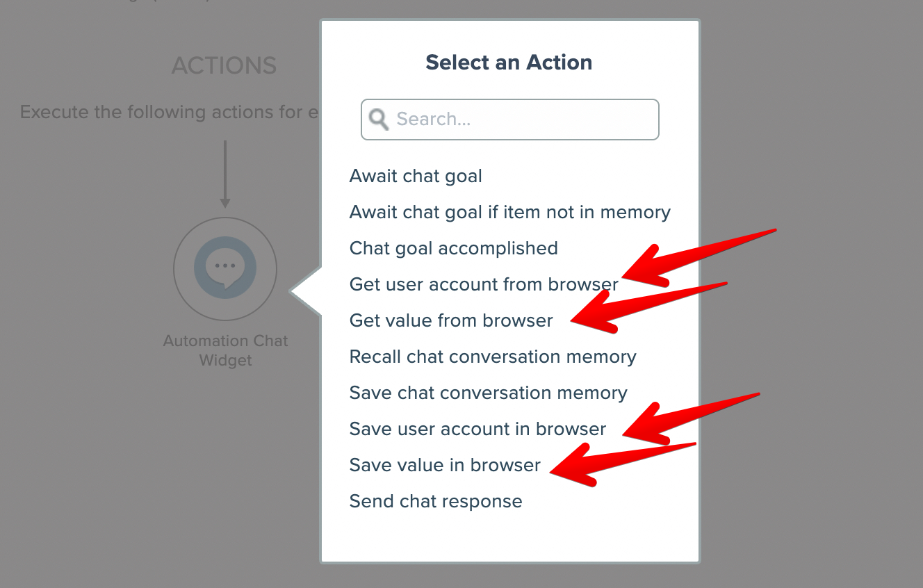Pick the Send chat response action
Image resolution: width=923 pixels, height=588 pixels.
coord(436,501)
